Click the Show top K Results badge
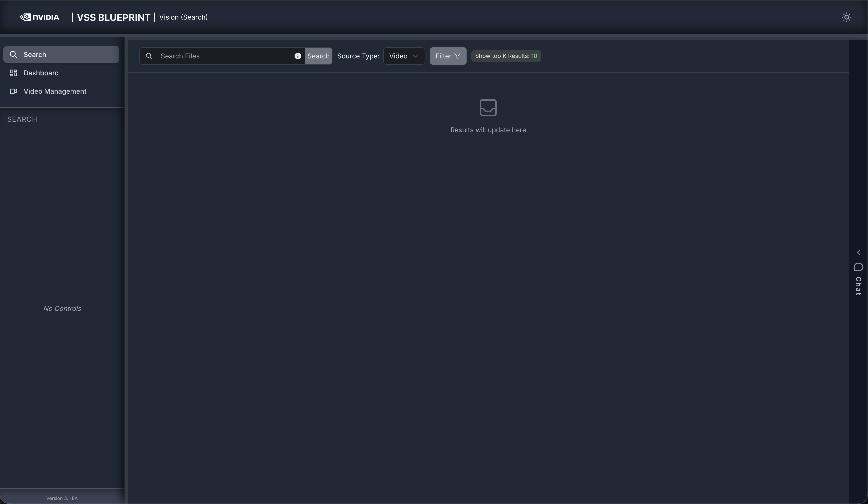This screenshot has width=868, height=504. tap(506, 56)
